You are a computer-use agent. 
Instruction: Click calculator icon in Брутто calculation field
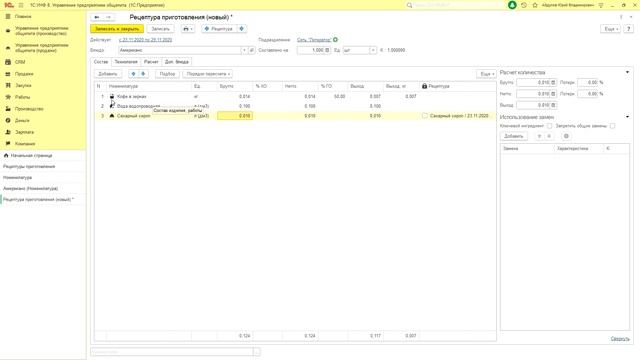[x=553, y=82]
